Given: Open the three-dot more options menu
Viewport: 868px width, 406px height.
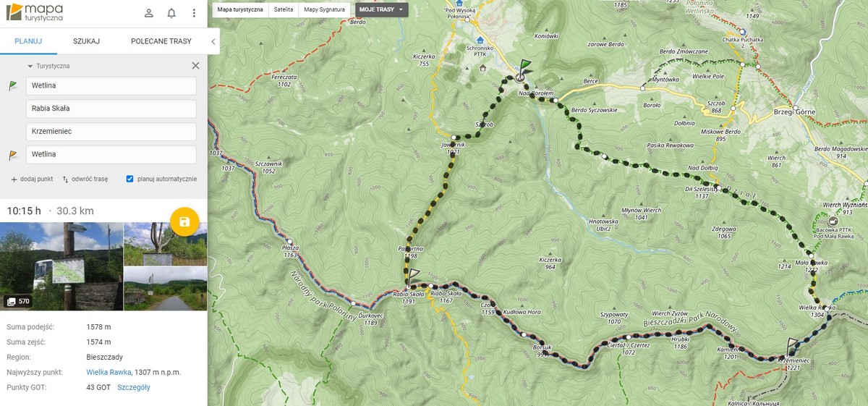Looking at the screenshot, I should 194,13.
